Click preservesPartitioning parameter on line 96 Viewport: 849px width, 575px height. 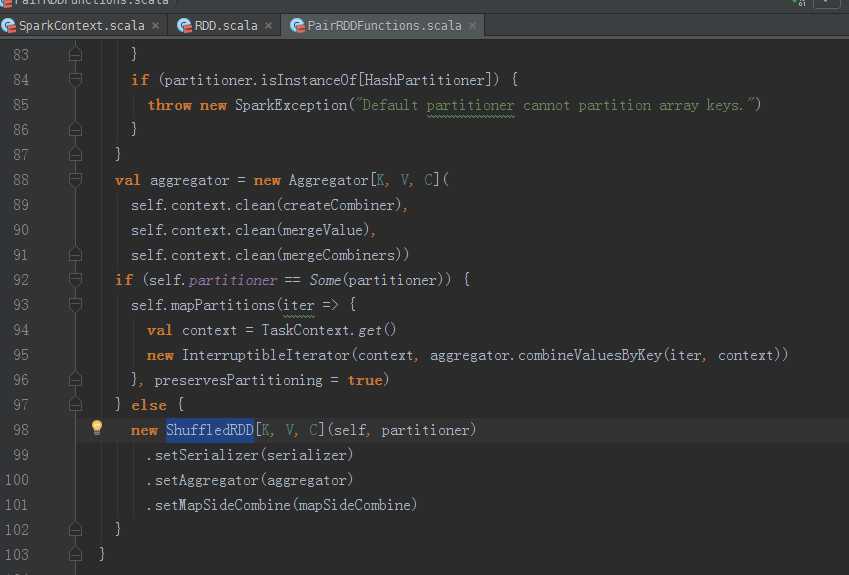pyautogui.click(x=238, y=380)
